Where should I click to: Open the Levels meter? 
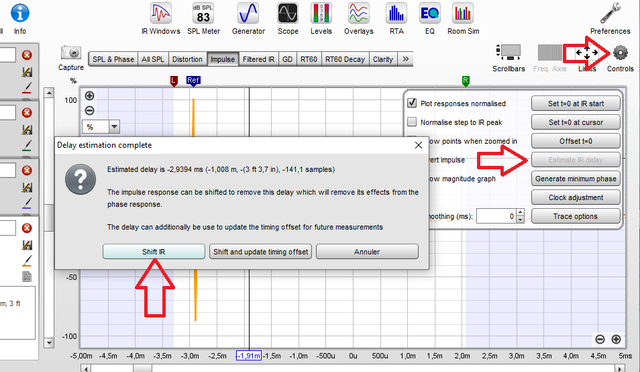(321, 19)
